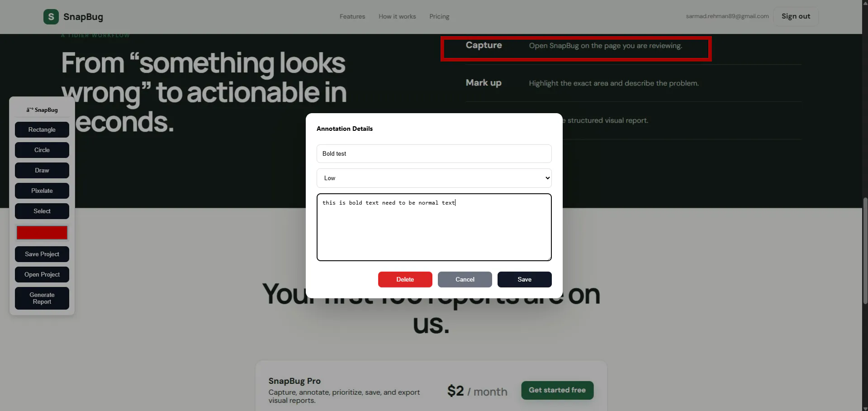Viewport: 868px width, 411px height.
Task: Open the Pricing nav link
Action: tap(439, 17)
